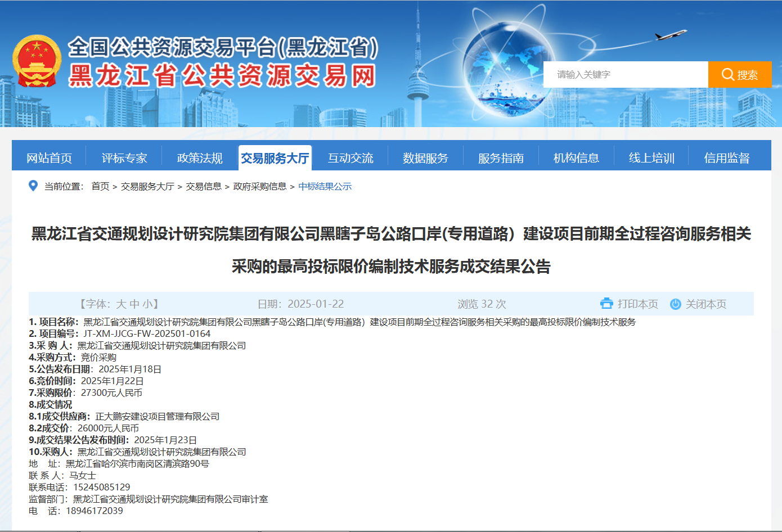Image resolution: width=782 pixels, height=532 pixels.
Task: Open the 评标专家 nav tab
Action: tap(124, 158)
